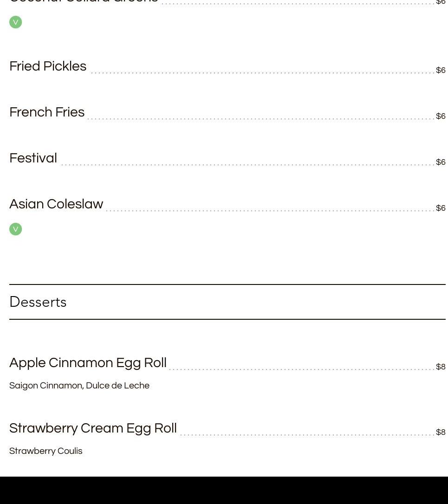Screen dimensions: 448x504
Task: Choose the Strawberry Cream Egg Roll title
Action: point(93,428)
